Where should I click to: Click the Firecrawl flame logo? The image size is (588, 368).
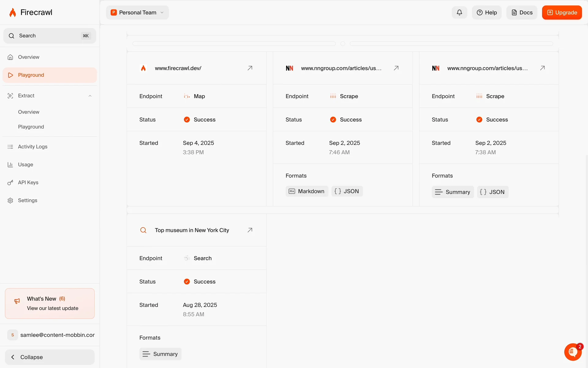[13, 13]
